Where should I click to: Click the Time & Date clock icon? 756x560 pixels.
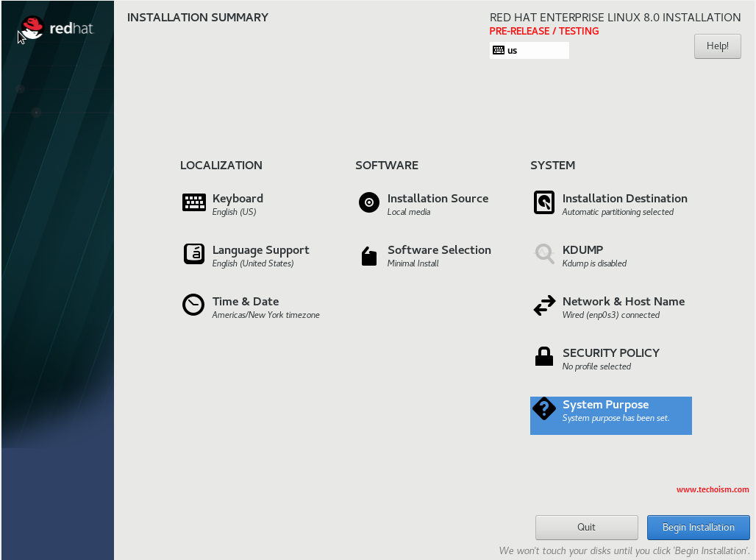coord(193,305)
